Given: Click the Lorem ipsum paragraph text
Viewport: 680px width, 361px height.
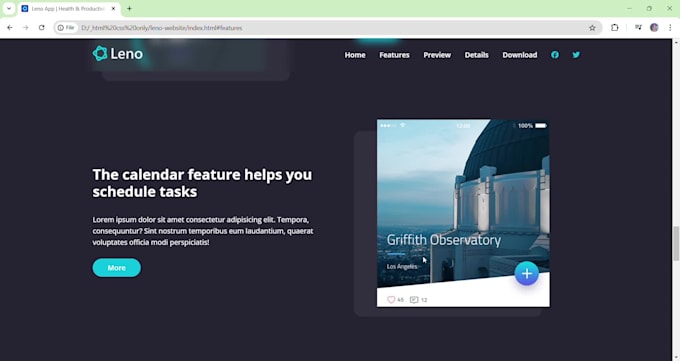Looking at the screenshot, I should coord(203,231).
